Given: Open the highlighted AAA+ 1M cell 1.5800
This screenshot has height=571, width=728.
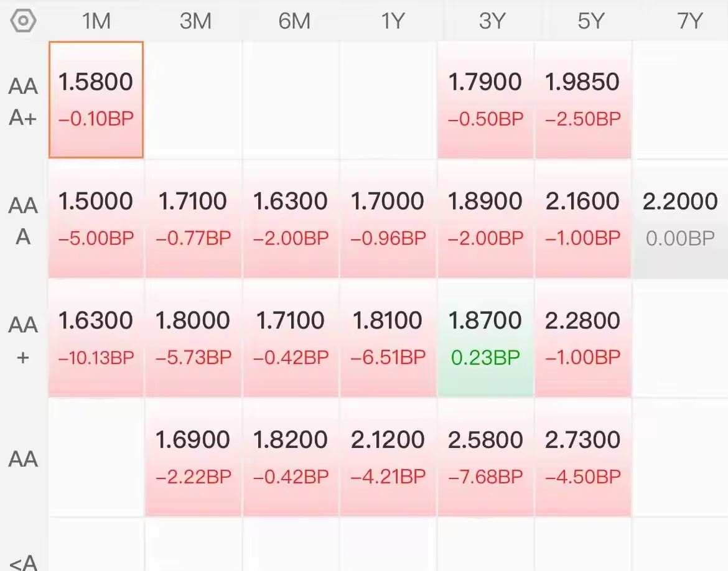Looking at the screenshot, I should tap(96, 100).
